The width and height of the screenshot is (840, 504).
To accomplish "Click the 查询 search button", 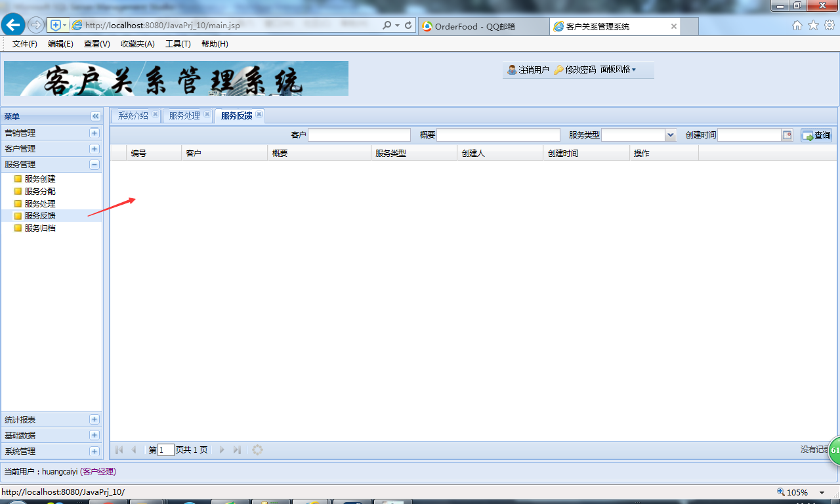I will coord(816,135).
